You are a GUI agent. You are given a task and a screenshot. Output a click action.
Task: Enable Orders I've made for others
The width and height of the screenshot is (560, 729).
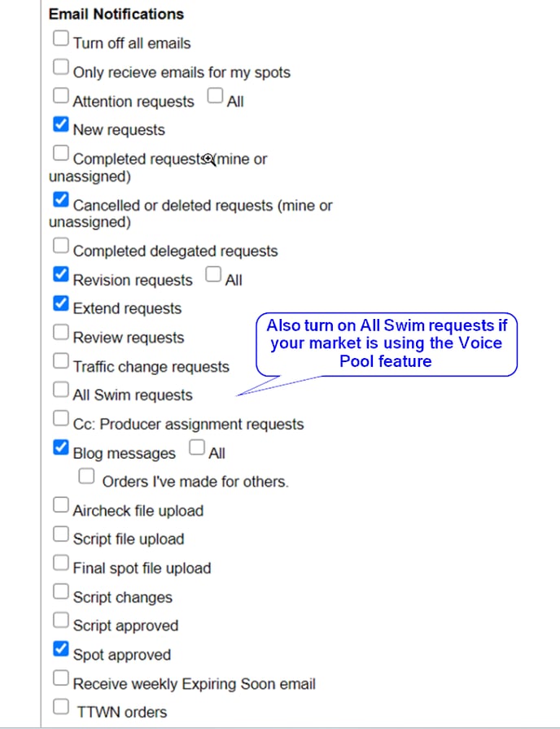[x=86, y=476]
